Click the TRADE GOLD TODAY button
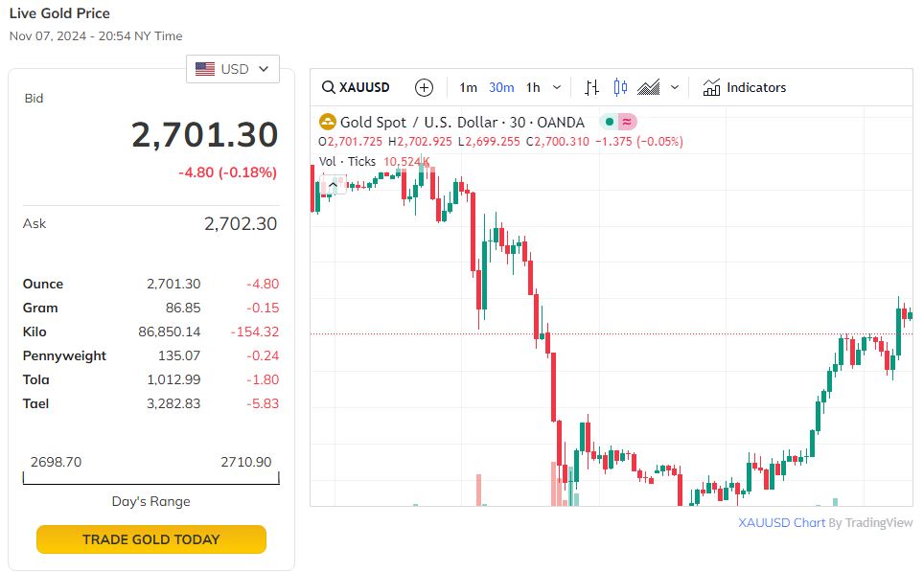 [x=151, y=539]
